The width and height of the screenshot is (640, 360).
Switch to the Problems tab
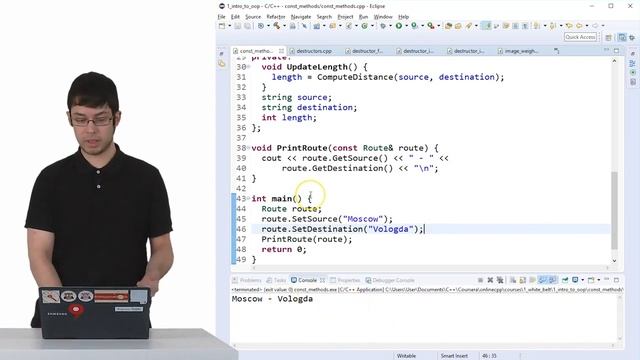[x=247, y=280]
